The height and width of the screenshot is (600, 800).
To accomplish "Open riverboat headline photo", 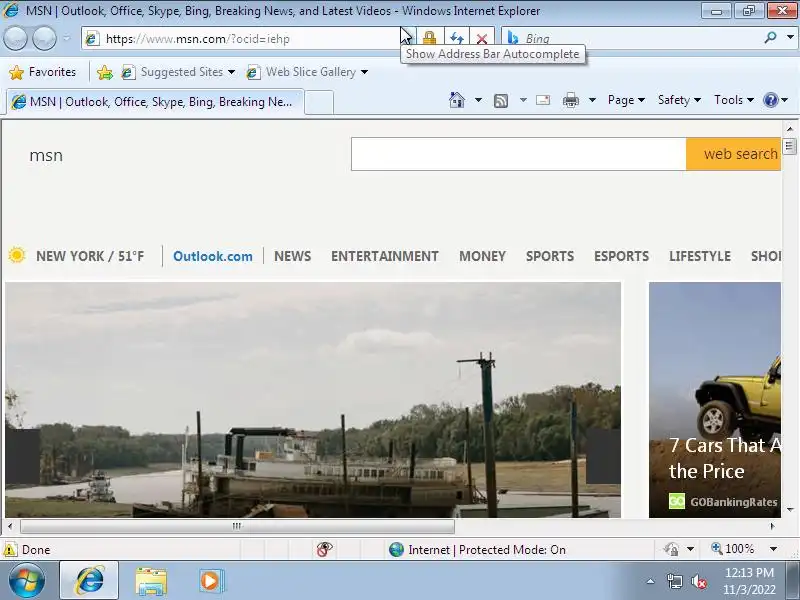I will pyautogui.click(x=313, y=400).
